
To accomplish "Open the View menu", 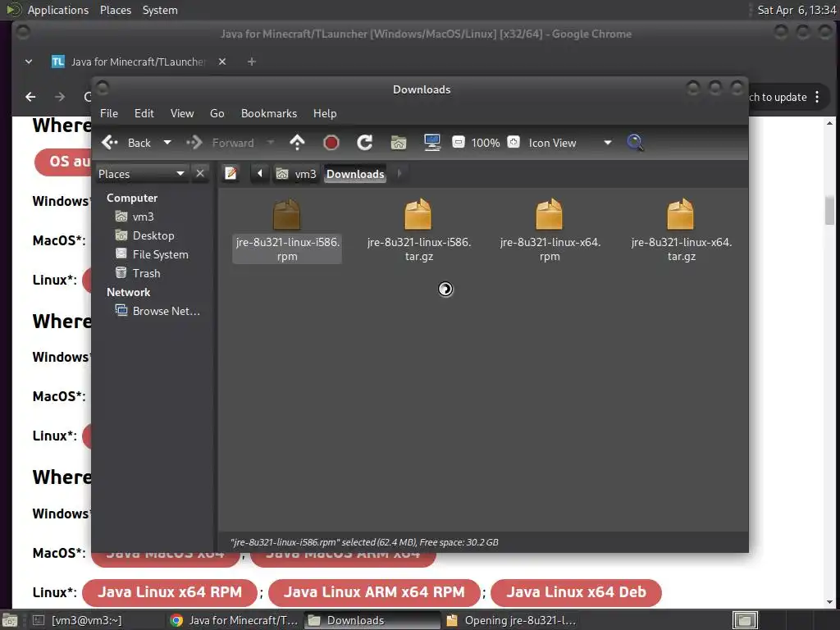I will click(182, 113).
